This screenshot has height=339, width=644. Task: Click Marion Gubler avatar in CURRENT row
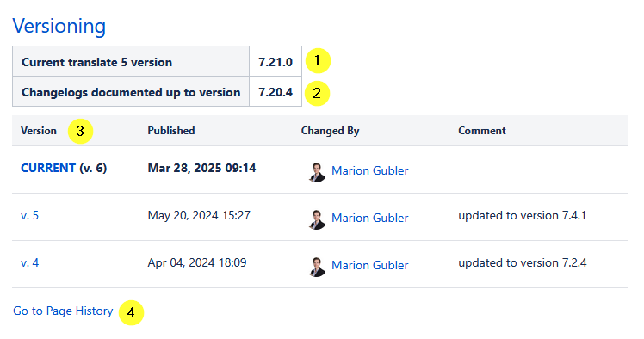pyautogui.click(x=317, y=172)
